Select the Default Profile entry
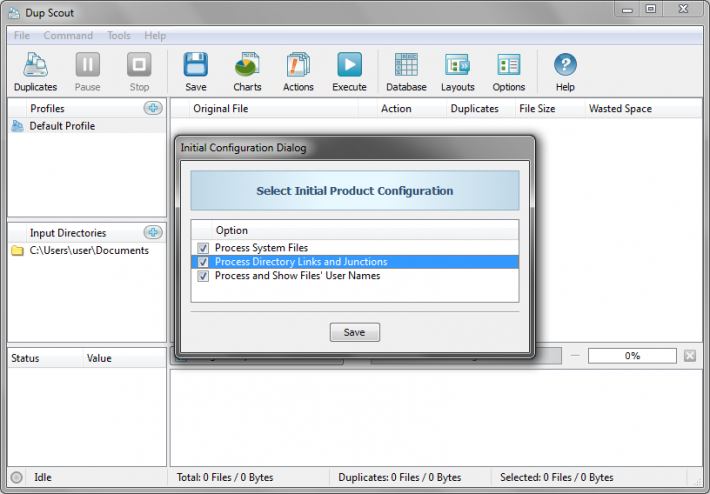 [x=87, y=126]
